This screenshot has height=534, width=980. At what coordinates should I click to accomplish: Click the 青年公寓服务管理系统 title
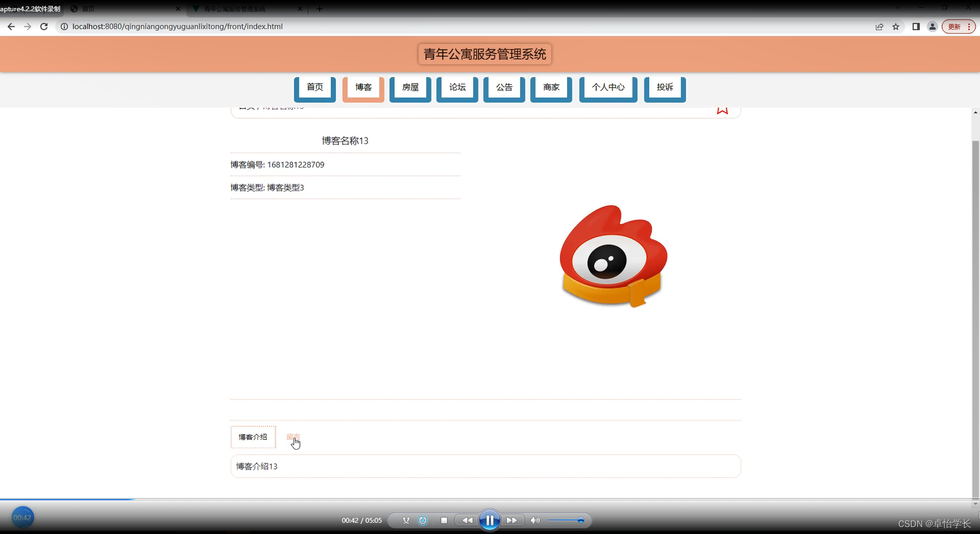point(484,54)
